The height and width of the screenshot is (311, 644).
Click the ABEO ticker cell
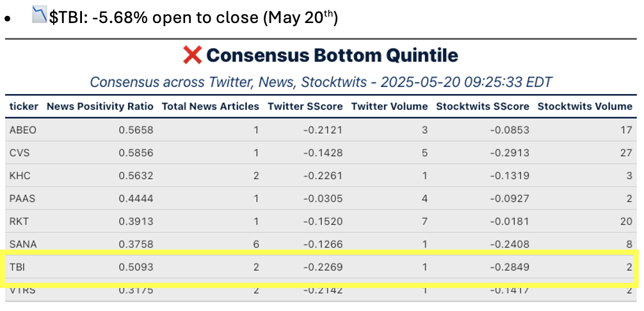point(23,130)
